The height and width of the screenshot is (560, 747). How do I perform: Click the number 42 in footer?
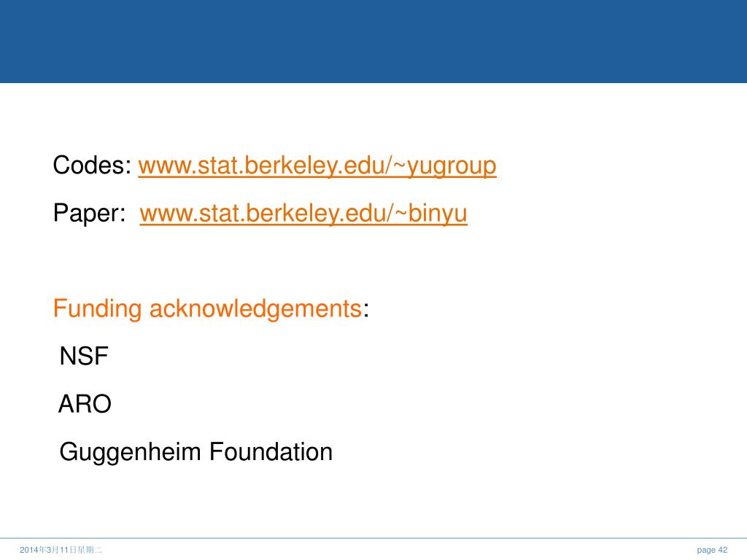pos(723,550)
